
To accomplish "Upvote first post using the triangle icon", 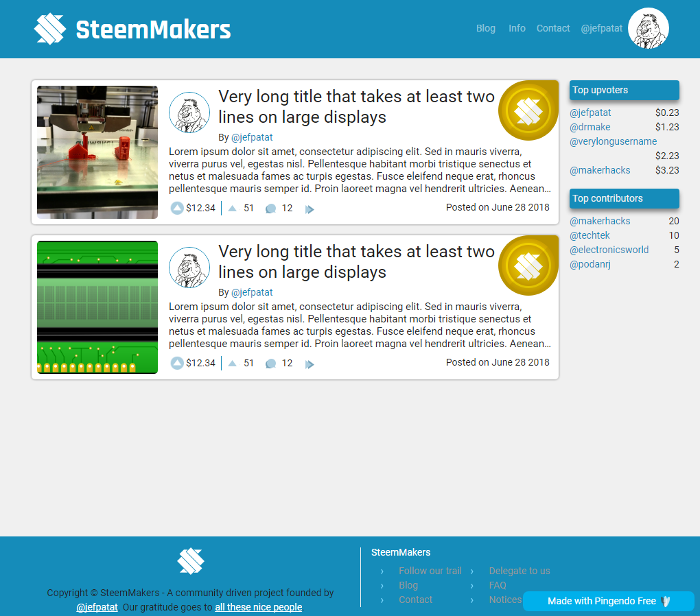I will 233,208.
